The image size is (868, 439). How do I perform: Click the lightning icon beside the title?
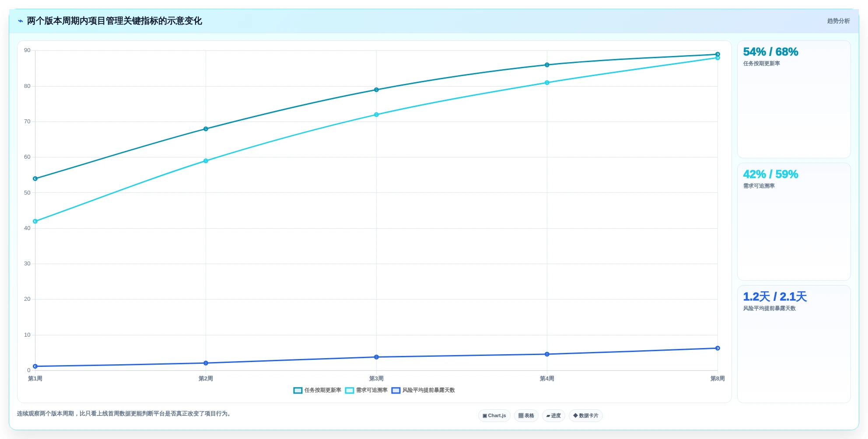coord(20,21)
